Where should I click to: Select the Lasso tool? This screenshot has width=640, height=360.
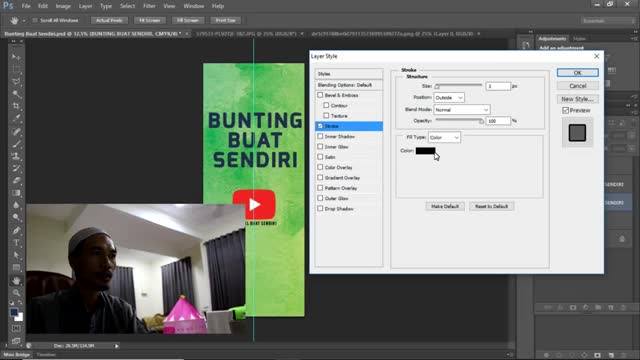(16, 81)
